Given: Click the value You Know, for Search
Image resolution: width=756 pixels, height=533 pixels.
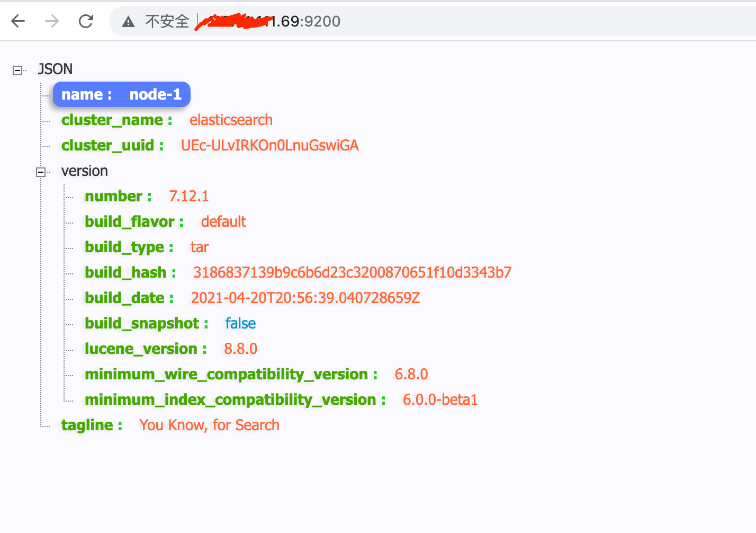Looking at the screenshot, I should (210, 425).
